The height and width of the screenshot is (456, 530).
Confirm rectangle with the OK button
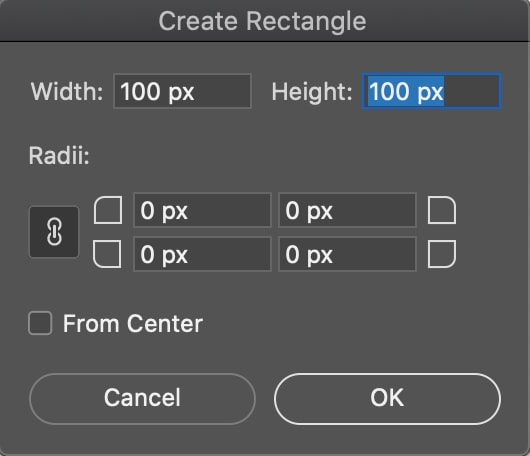387,399
